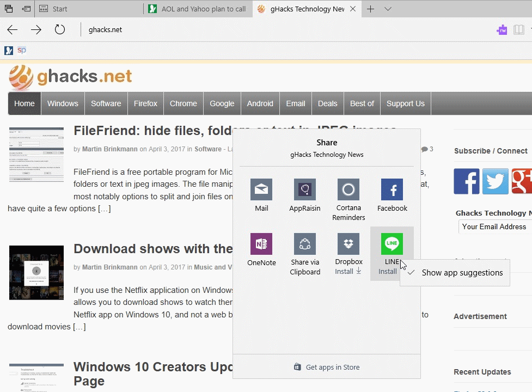
Task: Open a new tab with plus button
Action: (370, 9)
